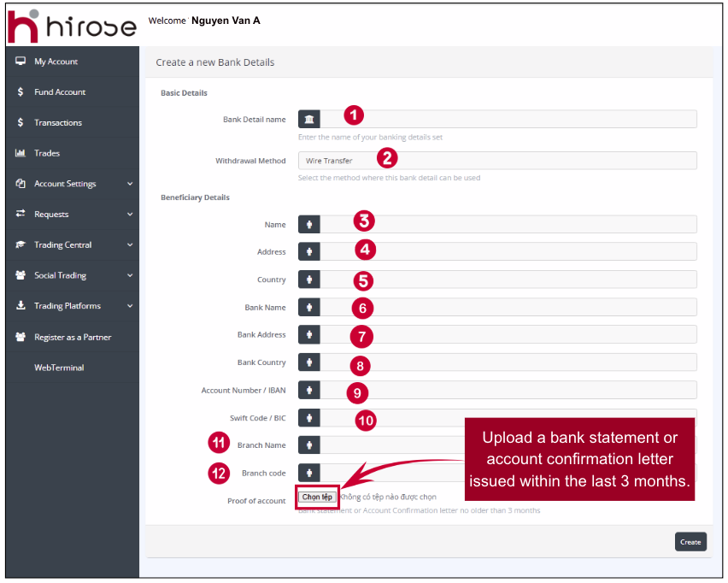728x583 pixels.
Task: Click the bank icon beside Bank Detail name
Action: point(308,119)
